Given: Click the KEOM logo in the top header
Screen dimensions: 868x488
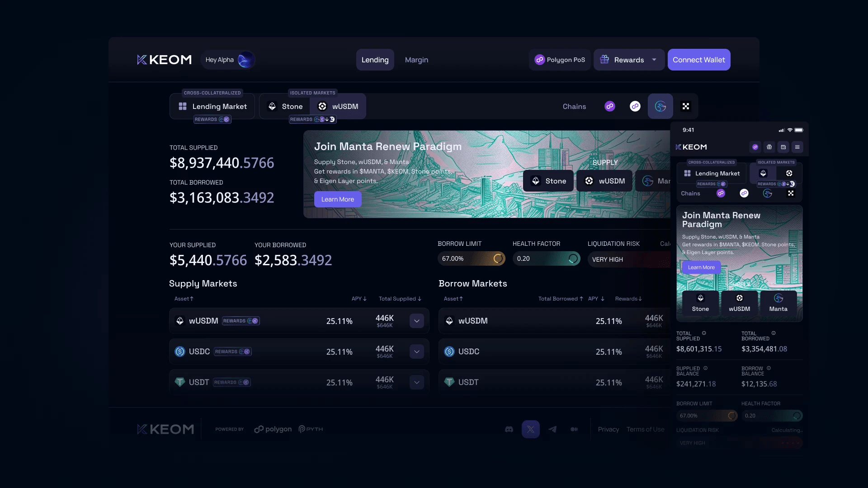Looking at the screenshot, I should pyautogui.click(x=164, y=60).
